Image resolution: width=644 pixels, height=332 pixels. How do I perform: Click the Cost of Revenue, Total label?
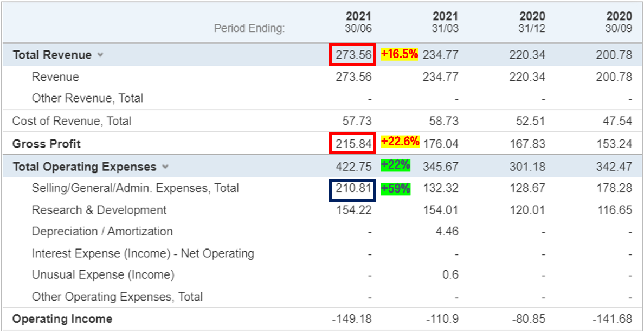[72, 121]
